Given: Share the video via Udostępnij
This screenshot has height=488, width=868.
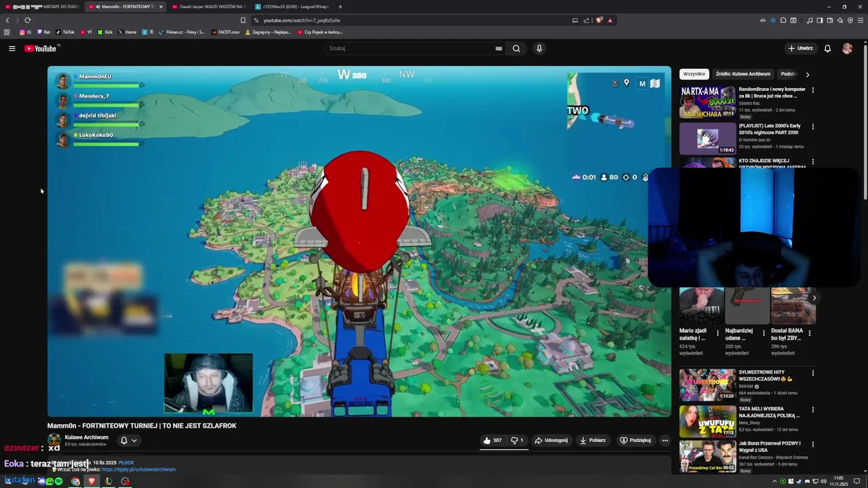Looking at the screenshot, I should [x=551, y=440].
